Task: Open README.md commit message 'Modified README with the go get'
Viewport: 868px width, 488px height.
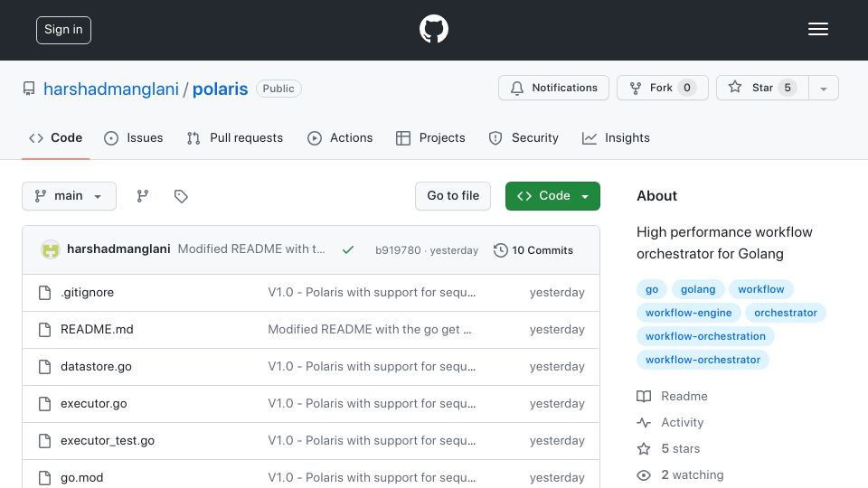Action: [x=370, y=329]
